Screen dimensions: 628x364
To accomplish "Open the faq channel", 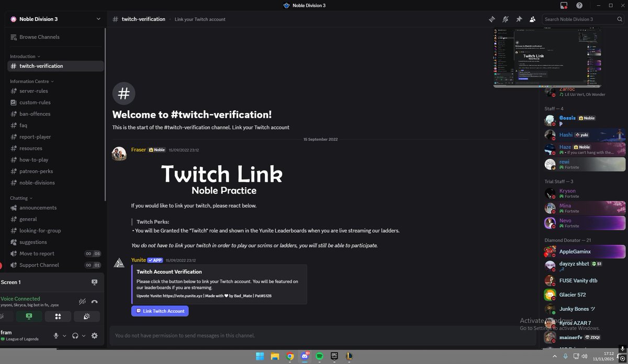I will pyautogui.click(x=55, y=126).
